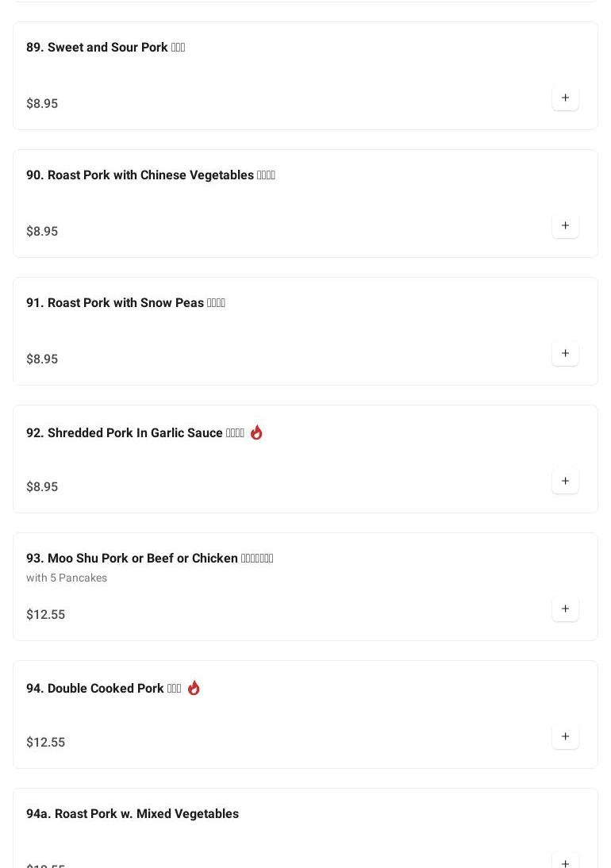Add Moo Shu Pork to order
The image size is (611, 868).
(565, 609)
